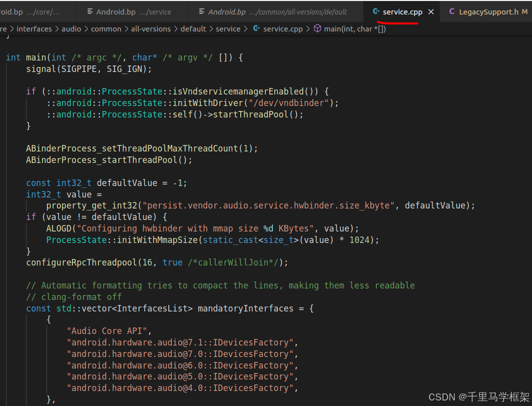Viewport: 532px width, 406px height.
Task: Click 'property_get_int32' function call
Action: coord(91,205)
